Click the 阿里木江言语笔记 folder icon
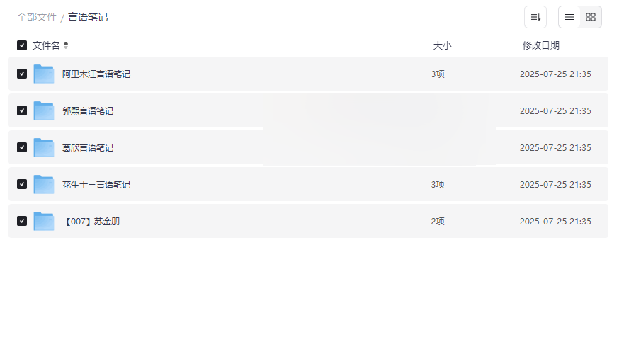The image size is (619, 364). [x=44, y=74]
